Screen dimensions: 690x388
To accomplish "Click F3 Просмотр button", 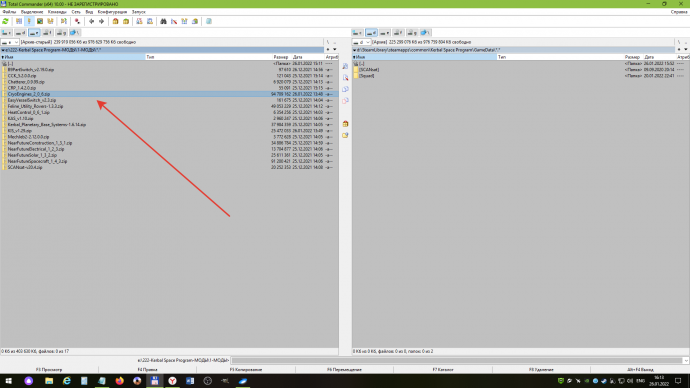I will tap(49, 370).
